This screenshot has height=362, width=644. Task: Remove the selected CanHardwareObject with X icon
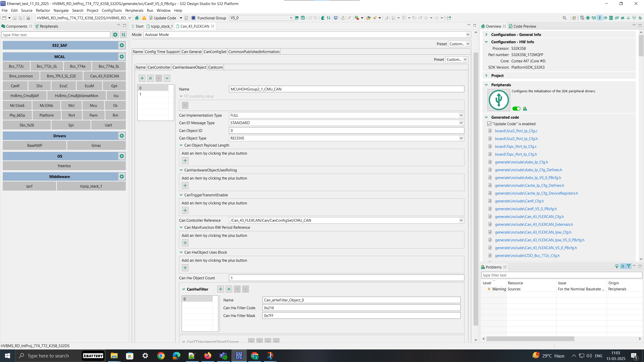pyautogui.click(x=150, y=78)
